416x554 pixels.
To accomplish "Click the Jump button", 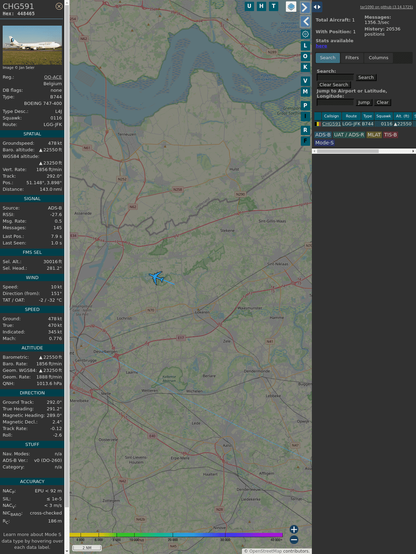I will (x=363, y=102).
